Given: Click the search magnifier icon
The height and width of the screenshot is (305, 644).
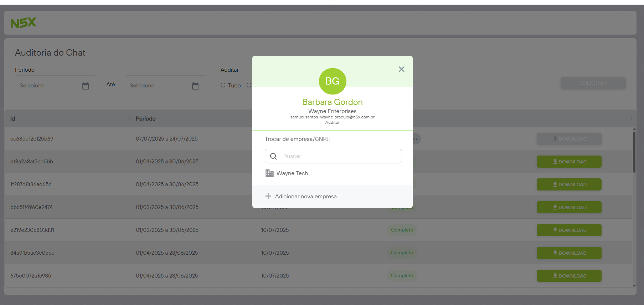Looking at the screenshot, I should pos(273,156).
